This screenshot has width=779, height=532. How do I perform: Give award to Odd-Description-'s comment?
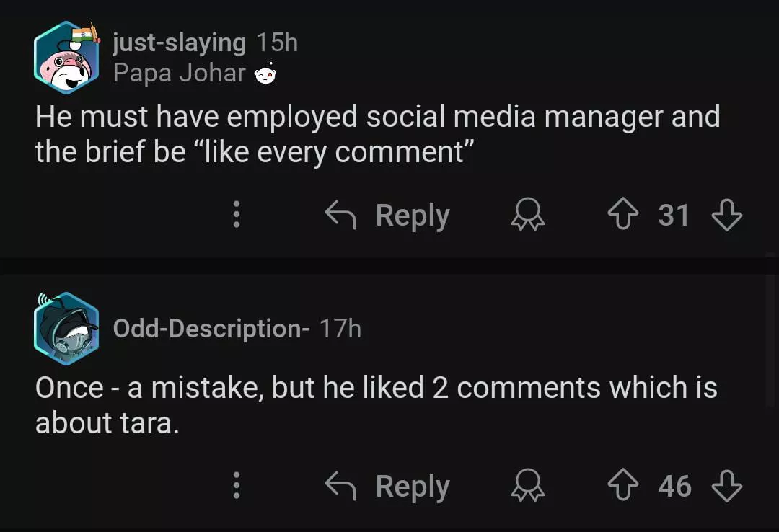coord(528,486)
